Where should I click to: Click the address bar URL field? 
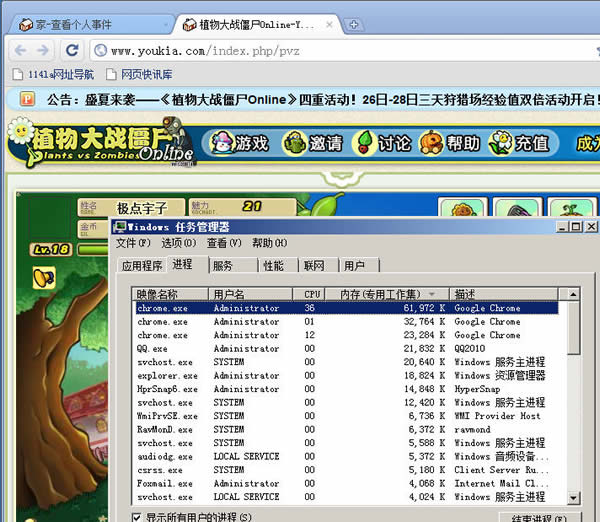click(344, 51)
